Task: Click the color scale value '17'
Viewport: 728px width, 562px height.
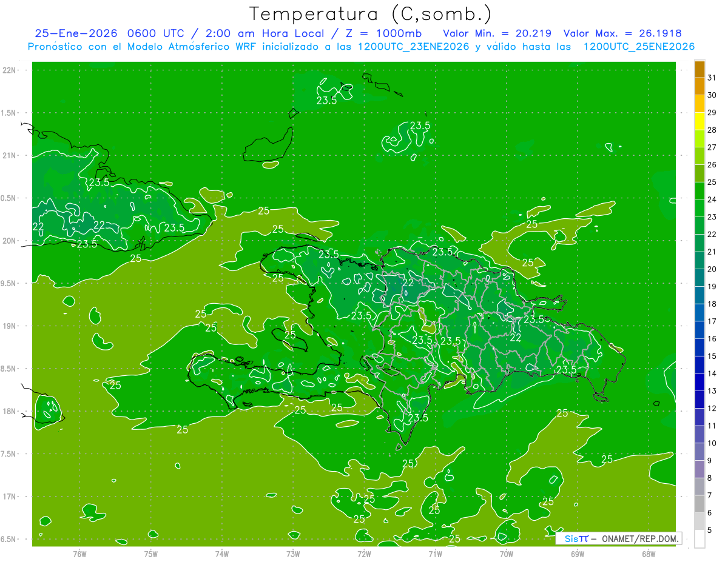Action: pyautogui.click(x=712, y=321)
